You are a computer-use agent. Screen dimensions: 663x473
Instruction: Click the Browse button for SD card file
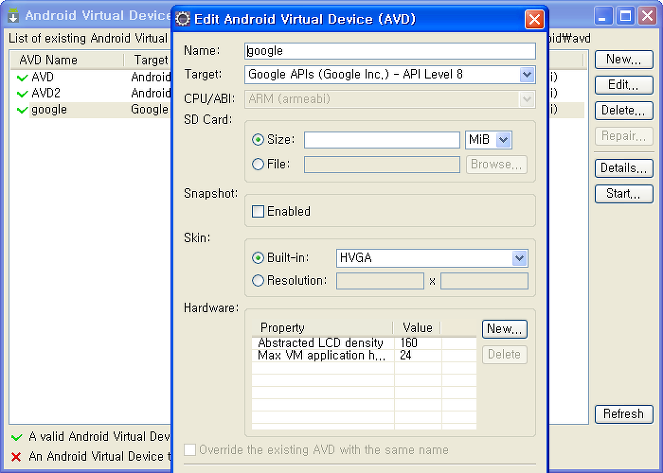496,164
